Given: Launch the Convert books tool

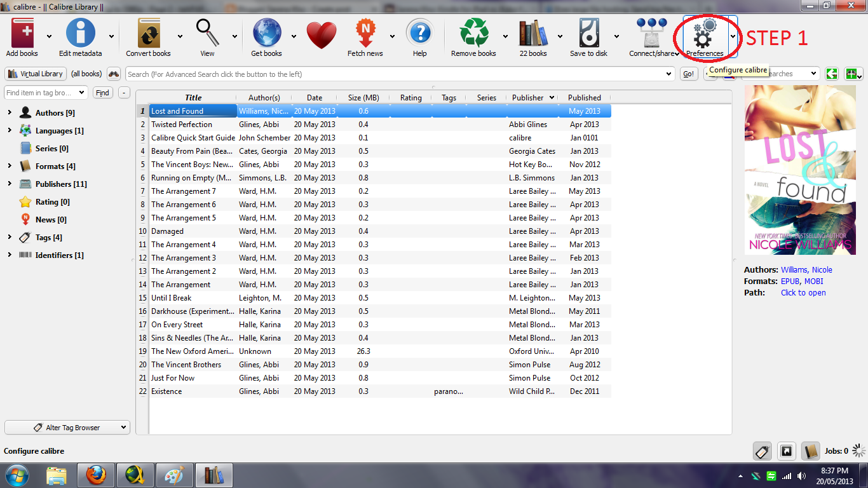Looking at the screenshot, I should [149, 33].
